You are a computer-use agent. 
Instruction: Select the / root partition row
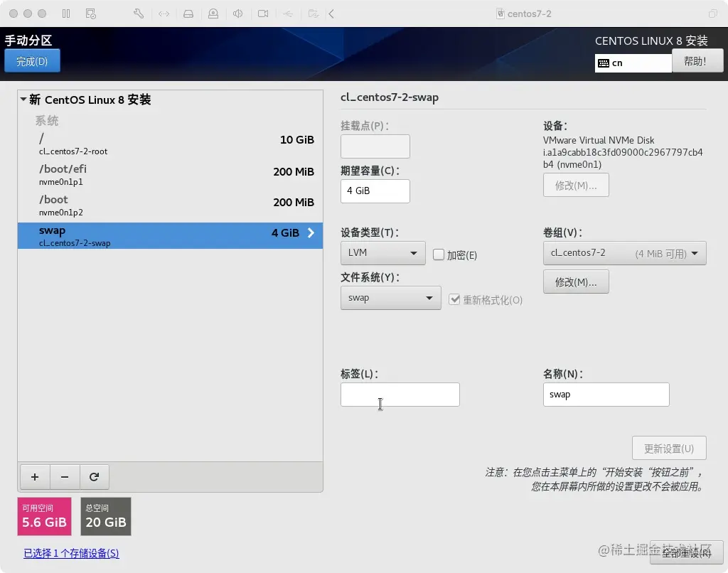171,144
